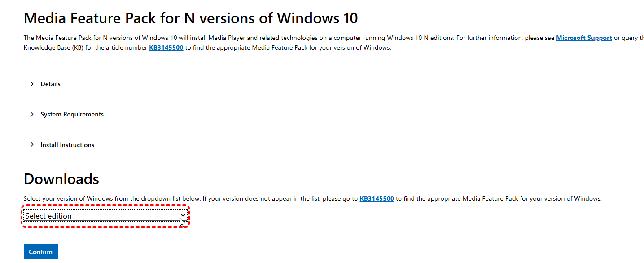Click the arrow on the edition dropdown
644x263 pixels.
click(183, 216)
